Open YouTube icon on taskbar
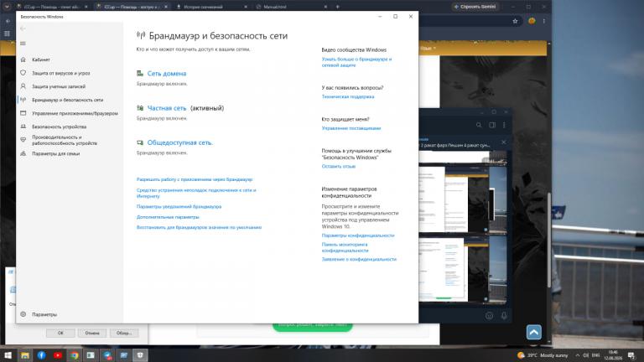 (58, 355)
